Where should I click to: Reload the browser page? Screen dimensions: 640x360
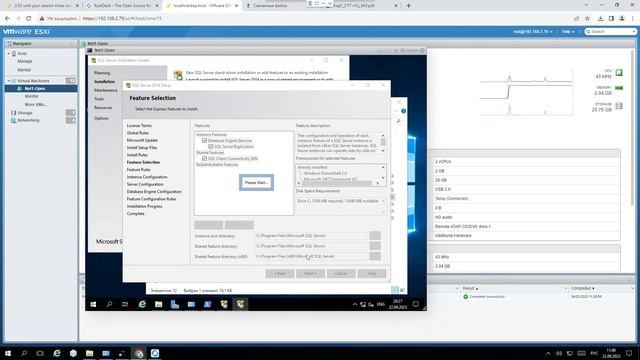[29, 18]
